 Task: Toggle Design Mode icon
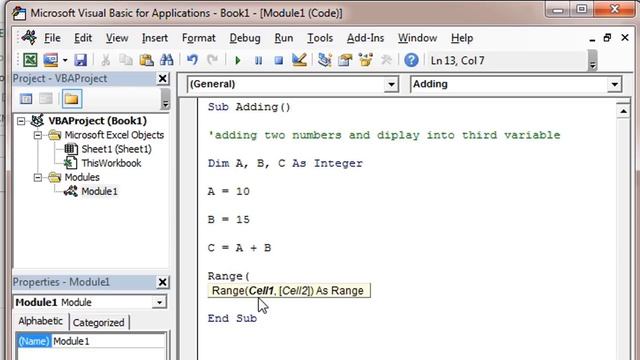coord(299,60)
